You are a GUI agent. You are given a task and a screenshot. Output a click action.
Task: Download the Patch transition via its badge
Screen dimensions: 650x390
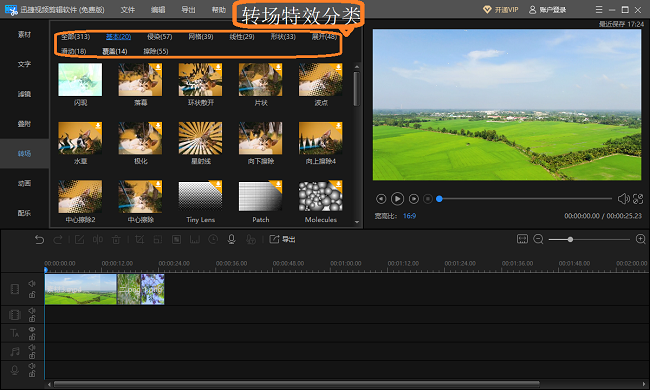[278, 184]
